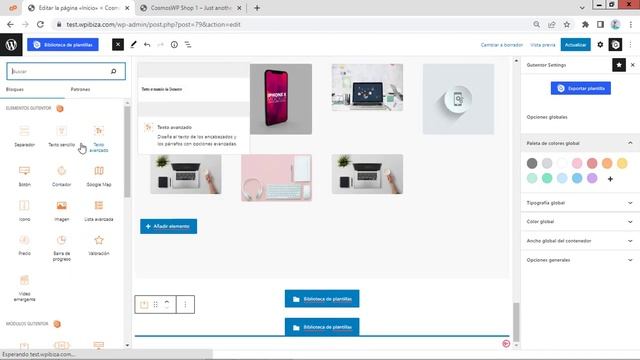Click Cambiar a borrador link
The width and height of the screenshot is (640, 360).
(502, 45)
